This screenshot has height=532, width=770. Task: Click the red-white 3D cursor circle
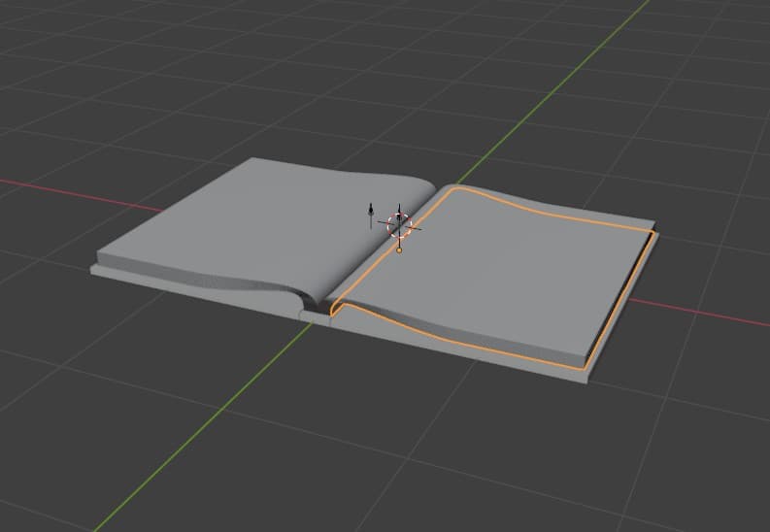click(x=399, y=225)
